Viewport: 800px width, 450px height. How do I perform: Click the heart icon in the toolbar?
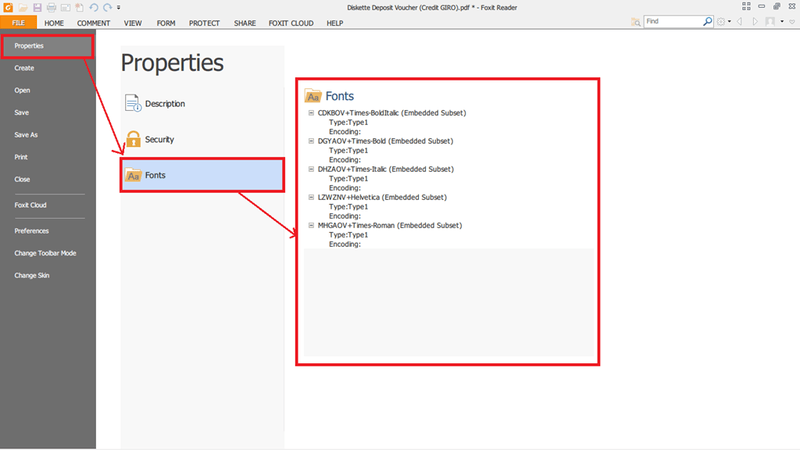[x=792, y=22]
